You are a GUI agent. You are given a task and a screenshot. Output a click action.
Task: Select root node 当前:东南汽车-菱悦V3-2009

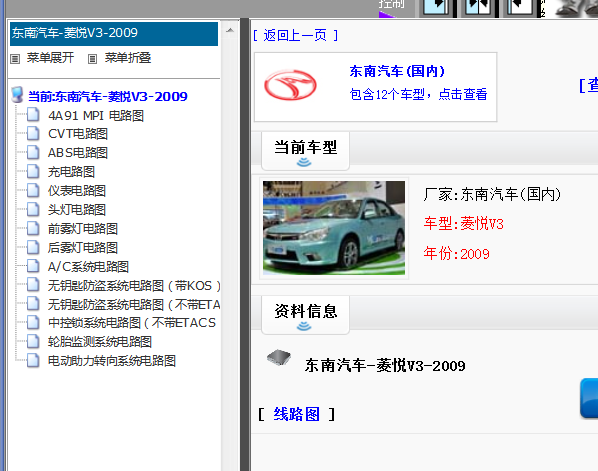(108, 96)
